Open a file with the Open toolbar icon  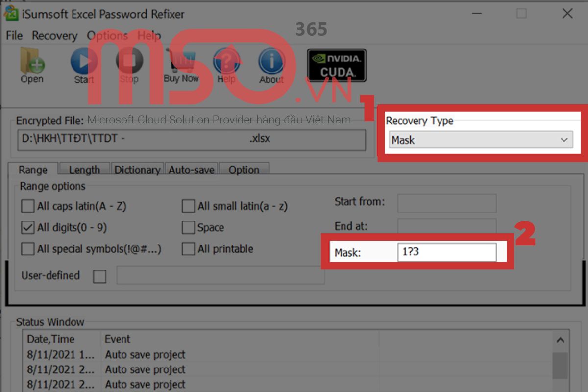[32, 64]
